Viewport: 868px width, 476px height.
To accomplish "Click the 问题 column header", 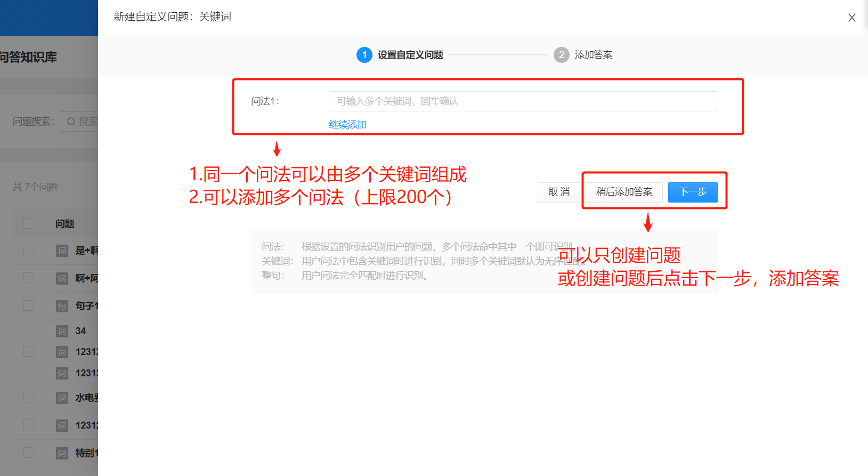I will tap(64, 224).
